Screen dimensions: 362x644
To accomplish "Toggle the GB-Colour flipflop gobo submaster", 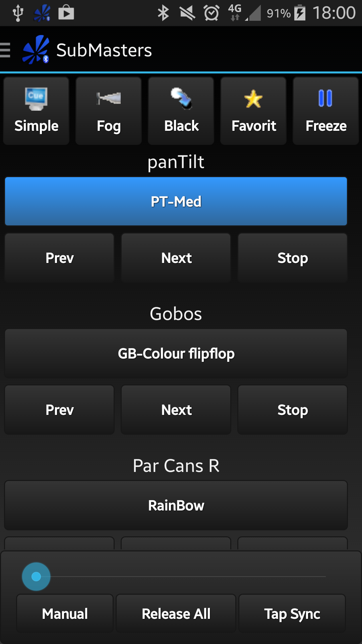I will tap(176, 354).
